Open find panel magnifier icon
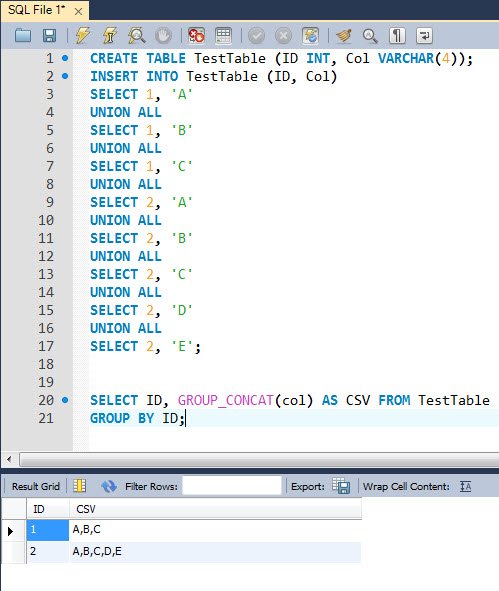Image resolution: width=499 pixels, height=591 pixels. tap(370, 36)
